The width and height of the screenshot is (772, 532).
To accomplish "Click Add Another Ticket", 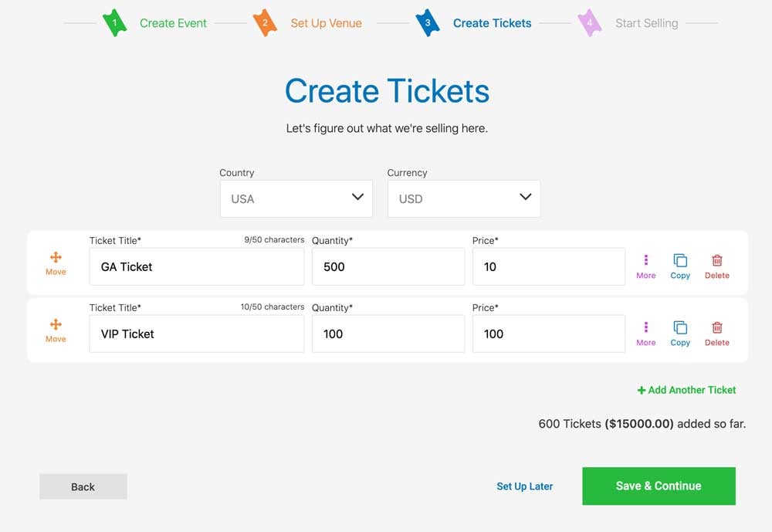I will [x=686, y=390].
